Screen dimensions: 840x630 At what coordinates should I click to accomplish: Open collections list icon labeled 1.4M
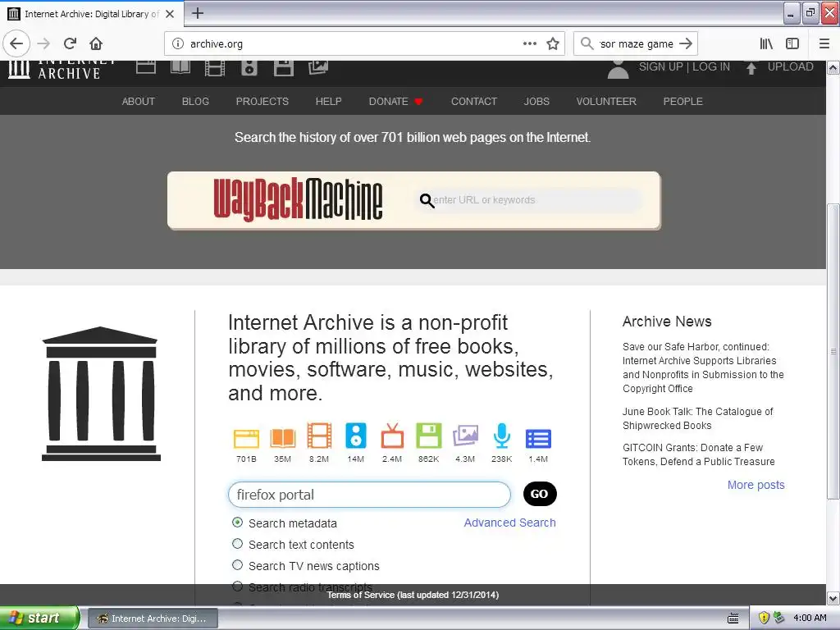click(538, 438)
